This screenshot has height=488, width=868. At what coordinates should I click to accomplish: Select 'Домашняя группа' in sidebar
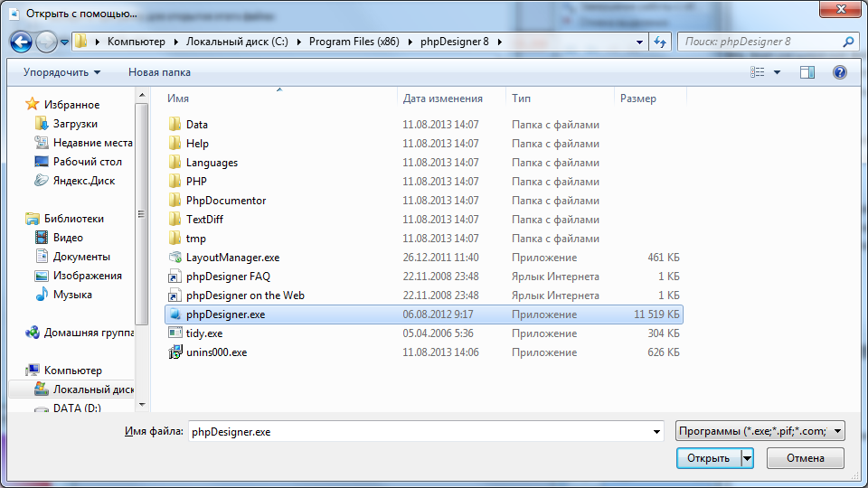click(89, 333)
